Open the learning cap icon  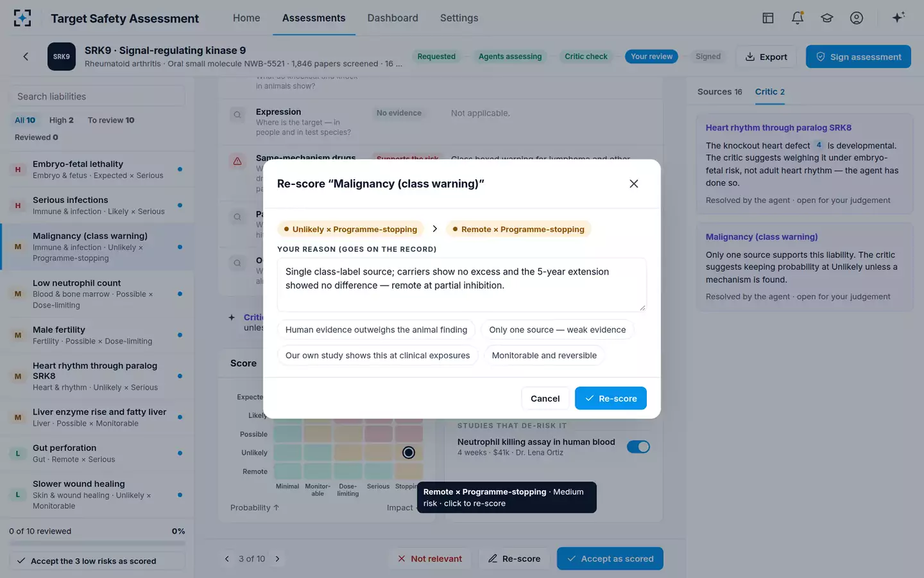(827, 18)
